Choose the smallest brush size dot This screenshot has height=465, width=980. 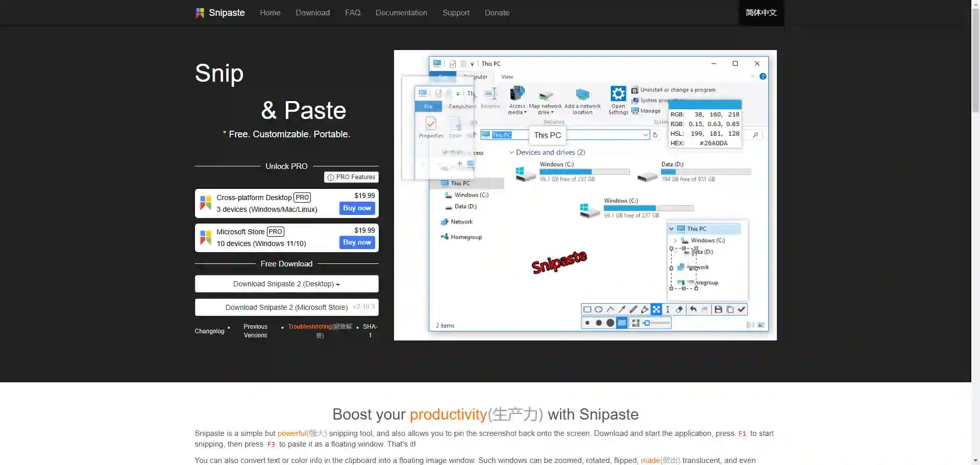pos(587,323)
